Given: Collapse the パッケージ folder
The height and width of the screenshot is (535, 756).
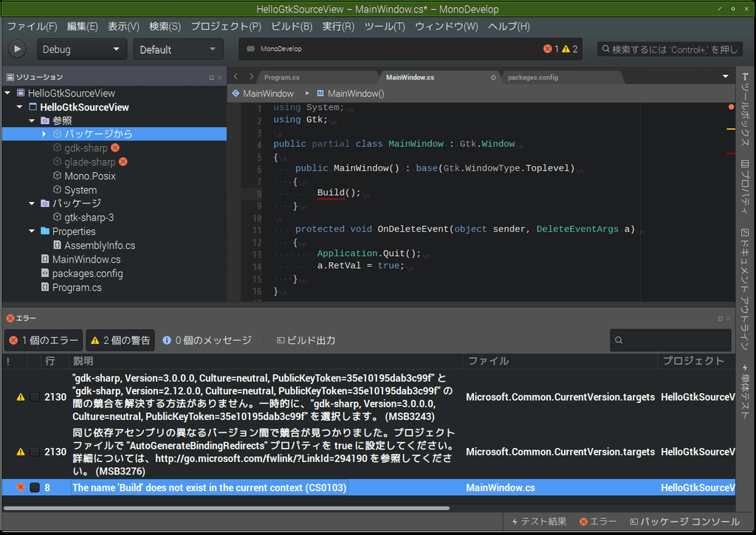Looking at the screenshot, I should (32, 204).
